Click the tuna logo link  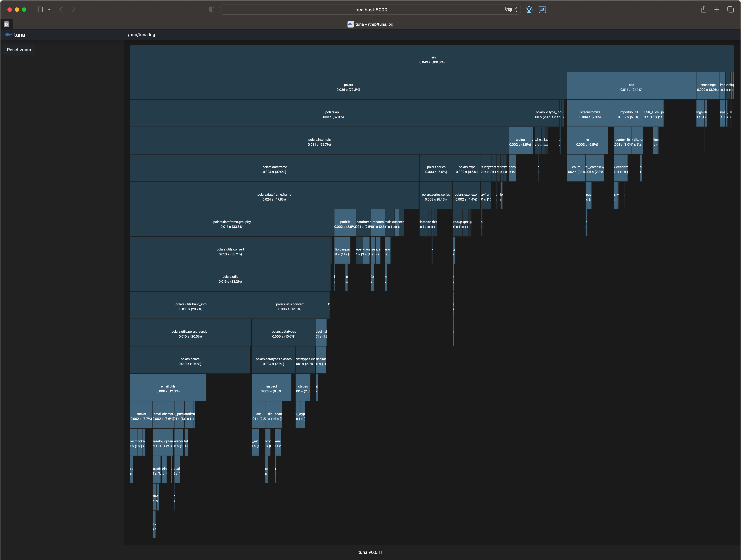[15, 35]
